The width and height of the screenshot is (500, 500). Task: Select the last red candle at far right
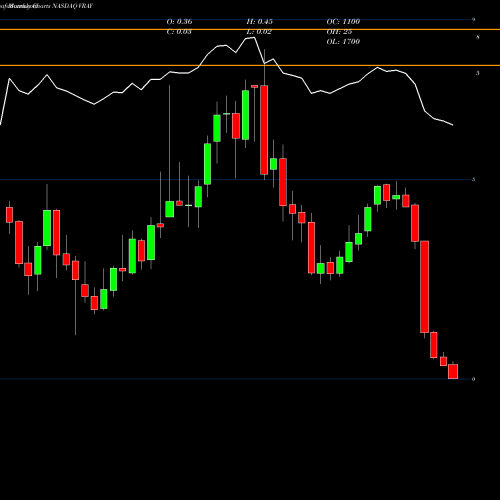453,371
